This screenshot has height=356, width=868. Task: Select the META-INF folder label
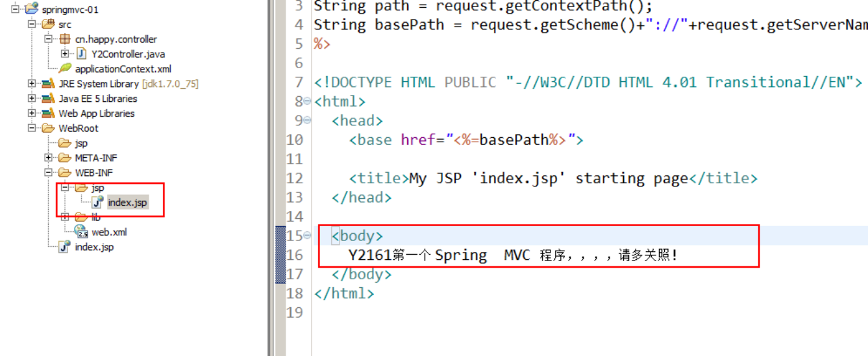coord(96,158)
